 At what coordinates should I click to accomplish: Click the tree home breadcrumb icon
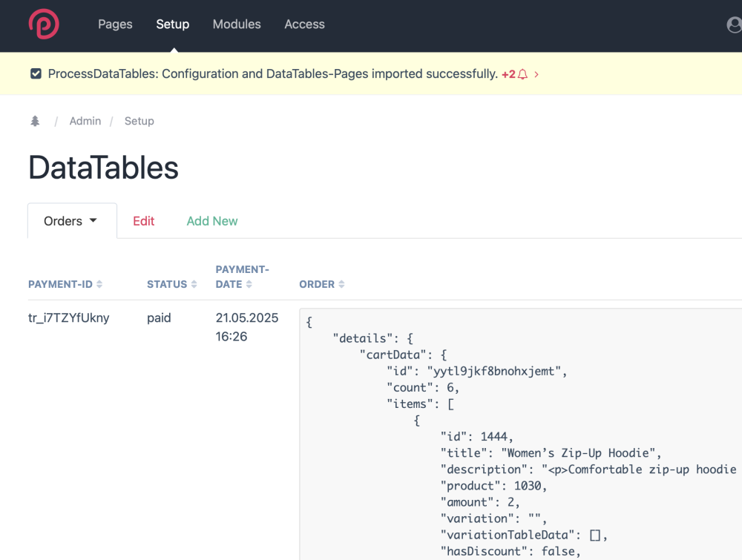[35, 121]
